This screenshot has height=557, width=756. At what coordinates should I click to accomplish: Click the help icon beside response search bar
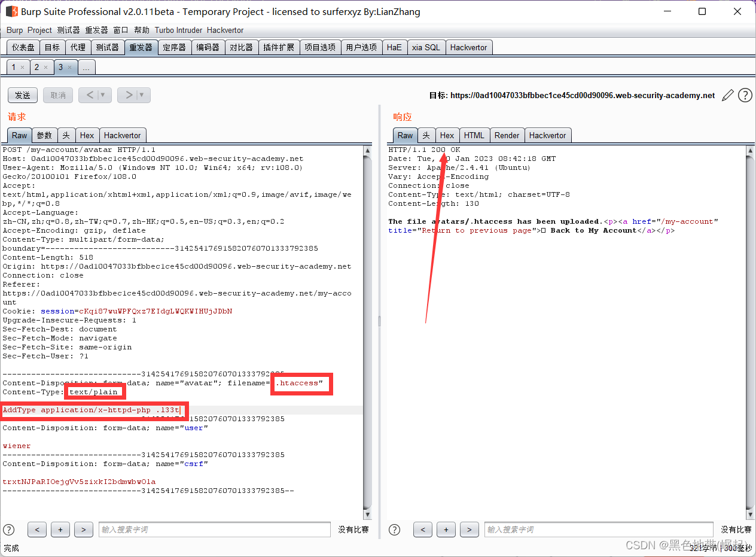tap(395, 529)
